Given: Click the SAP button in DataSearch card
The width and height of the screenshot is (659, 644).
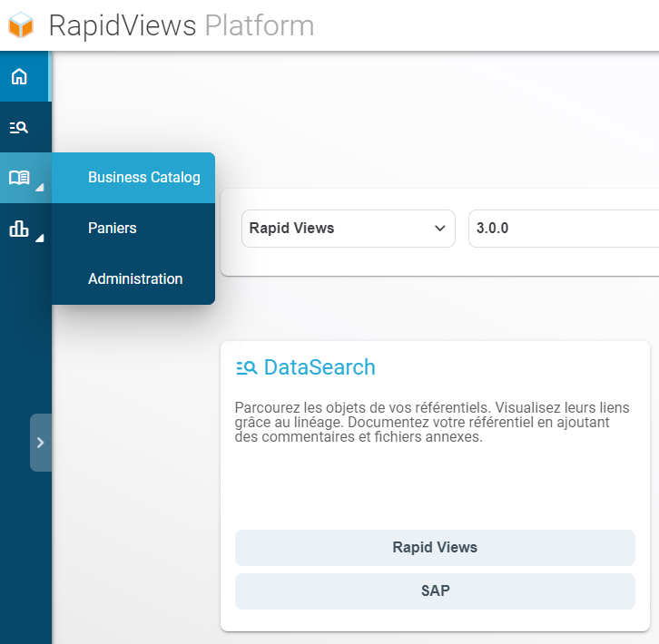Looking at the screenshot, I should point(435,590).
